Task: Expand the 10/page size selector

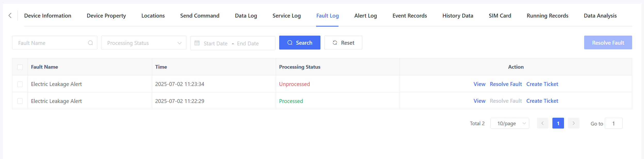Action: [509, 123]
